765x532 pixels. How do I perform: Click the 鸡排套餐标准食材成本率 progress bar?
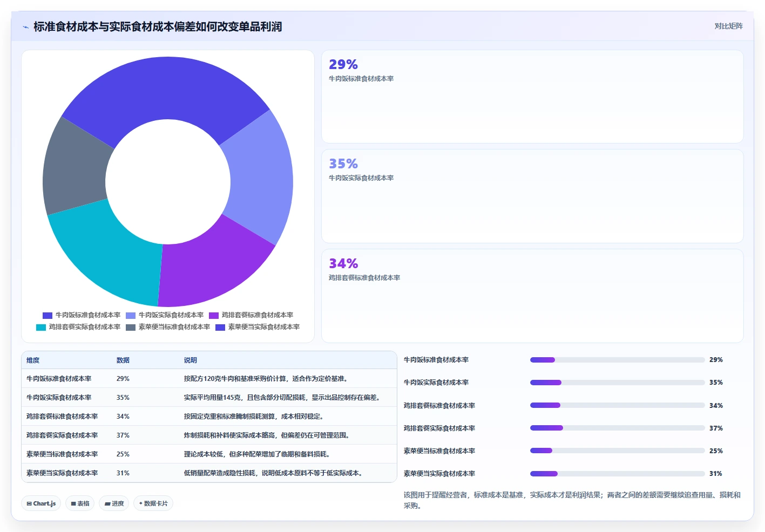(x=617, y=405)
